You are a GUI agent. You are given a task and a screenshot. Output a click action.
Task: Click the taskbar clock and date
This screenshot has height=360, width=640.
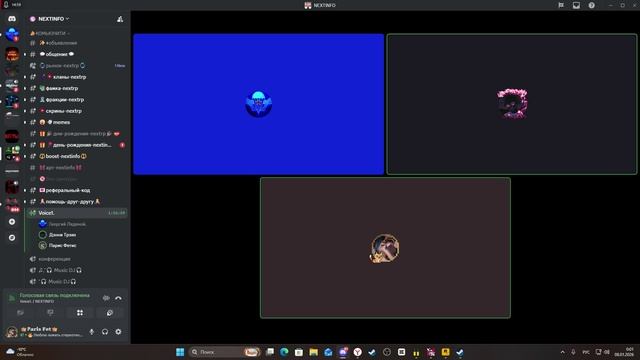pos(624,352)
